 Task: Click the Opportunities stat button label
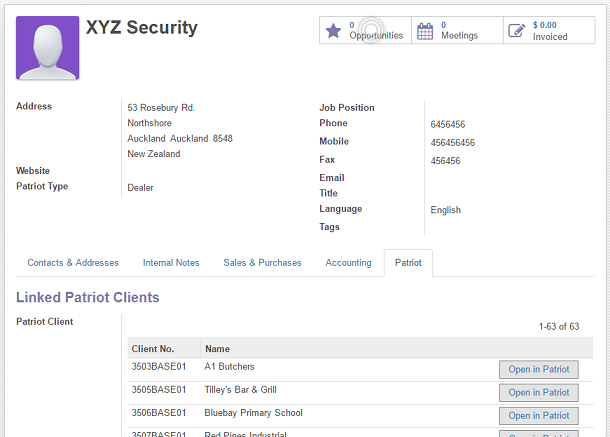pyautogui.click(x=376, y=36)
